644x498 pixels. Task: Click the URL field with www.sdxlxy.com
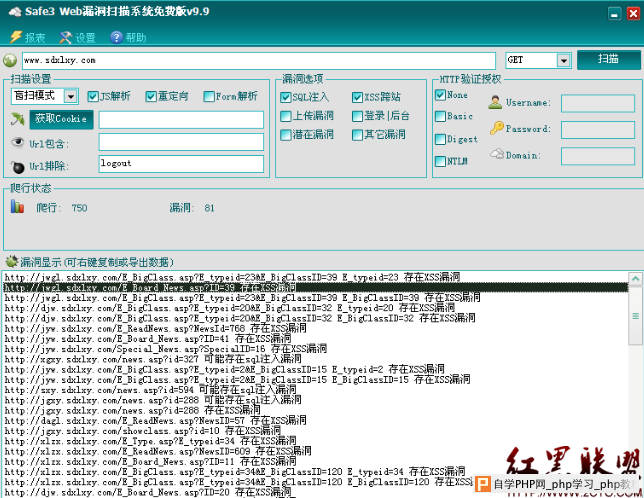259,60
